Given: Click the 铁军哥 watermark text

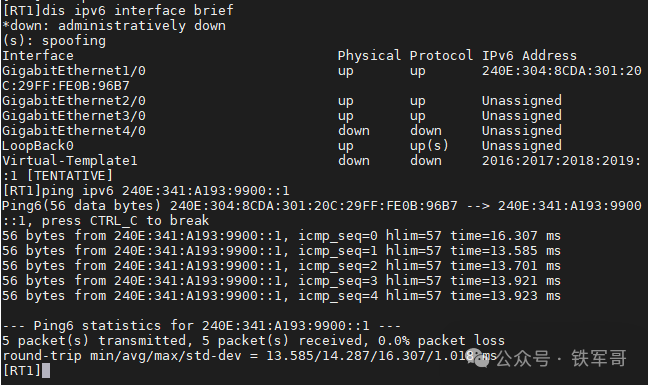Looking at the screenshot, I should pos(599,358).
